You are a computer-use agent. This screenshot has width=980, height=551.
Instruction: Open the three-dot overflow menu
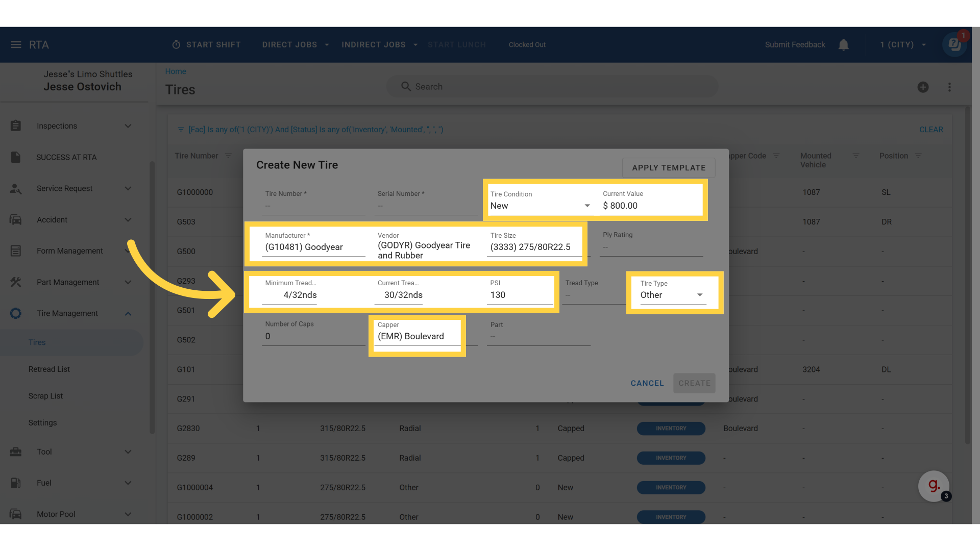pos(950,87)
